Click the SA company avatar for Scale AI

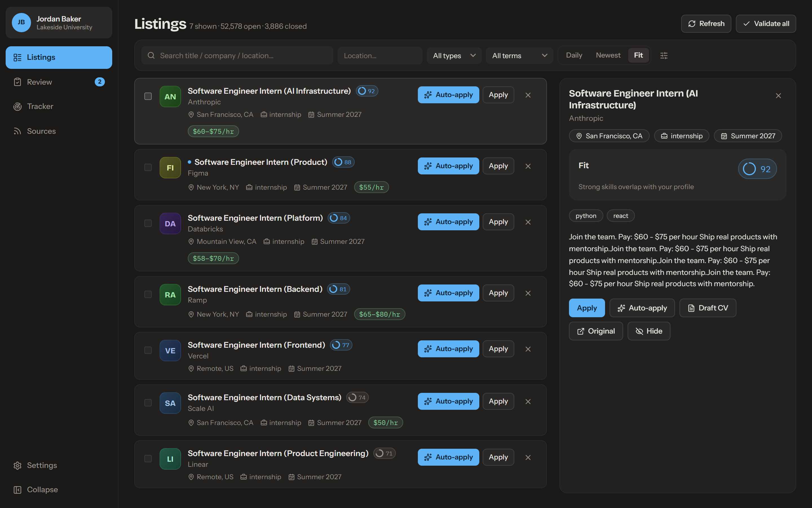[x=170, y=403]
